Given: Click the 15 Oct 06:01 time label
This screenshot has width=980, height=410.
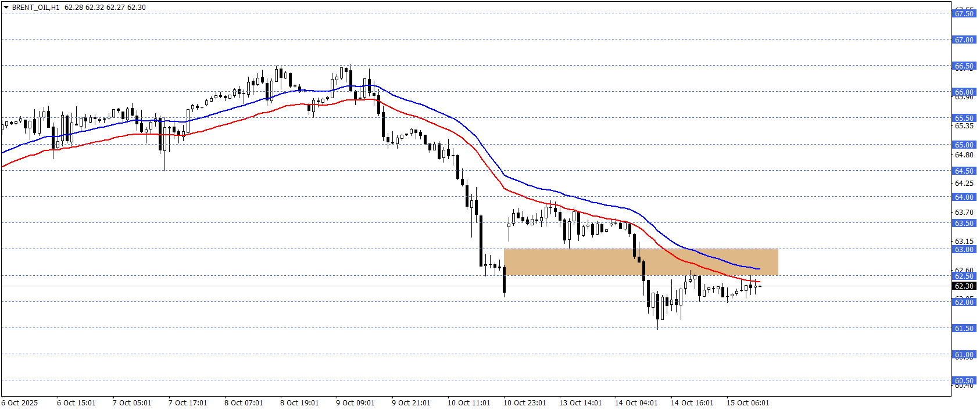Looking at the screenshot, I should click(747, 402).
